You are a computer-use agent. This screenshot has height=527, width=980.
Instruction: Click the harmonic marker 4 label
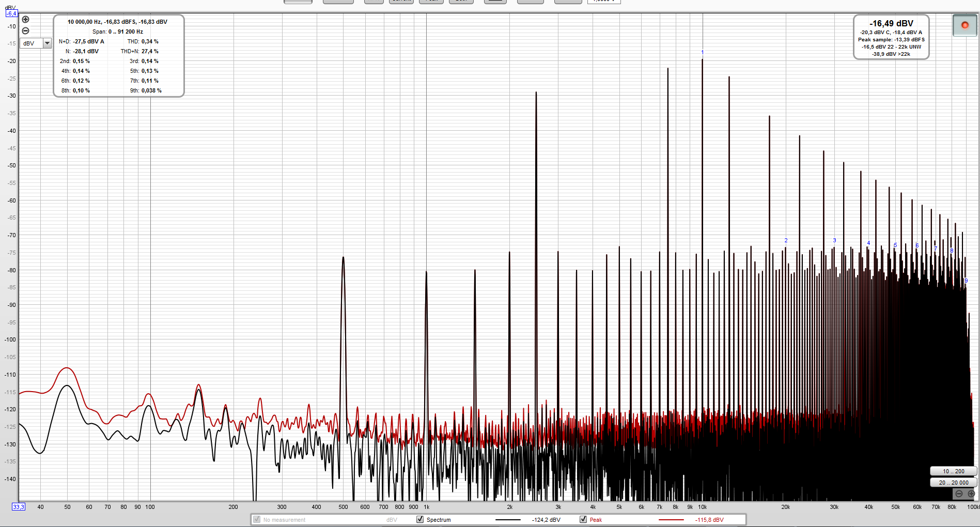click(868, 243)
